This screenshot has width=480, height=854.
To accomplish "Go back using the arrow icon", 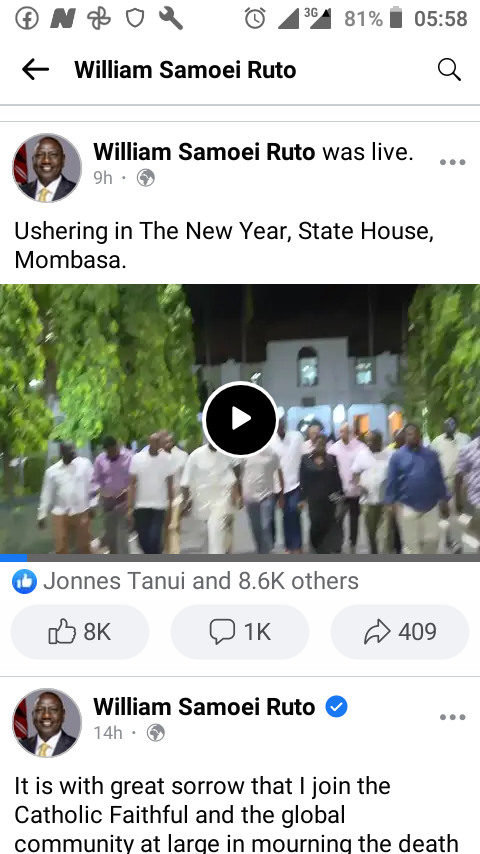I will pyautogui.click(x=35, y=70).
